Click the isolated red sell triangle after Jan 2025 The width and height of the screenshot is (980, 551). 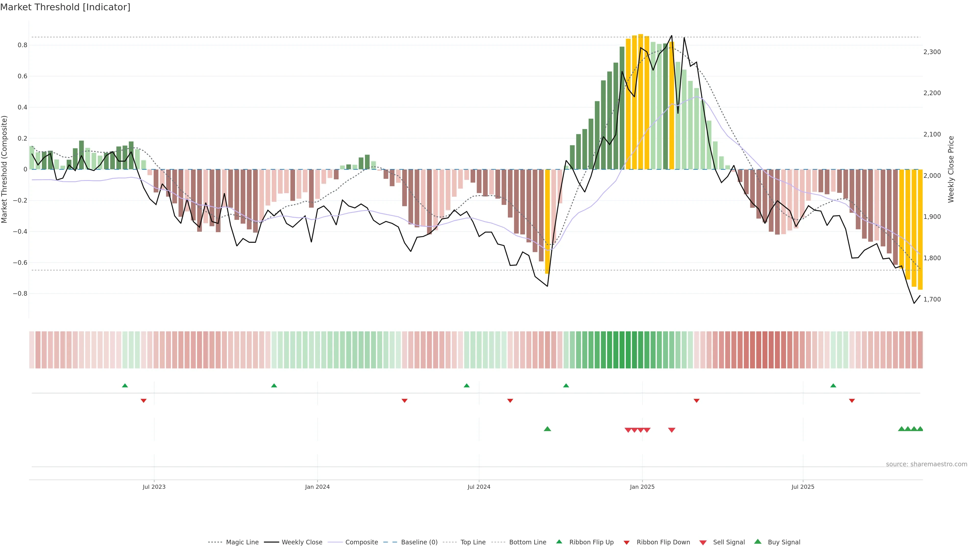coord(672,430)
